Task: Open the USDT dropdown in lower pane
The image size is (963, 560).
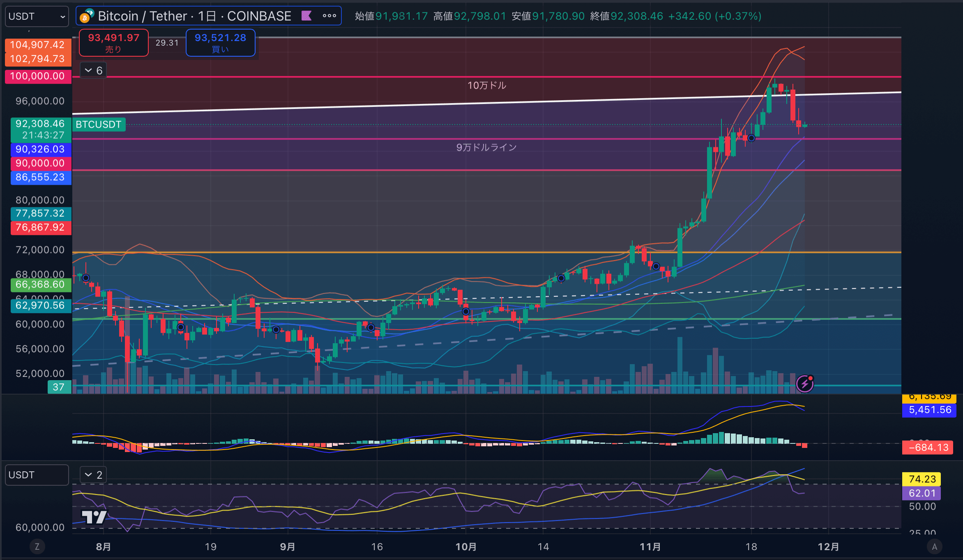Action: [37, 475]
